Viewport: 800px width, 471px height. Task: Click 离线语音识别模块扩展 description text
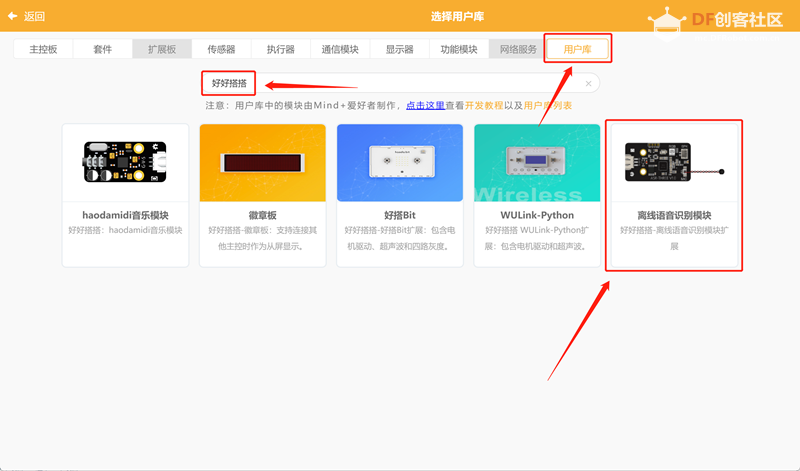tap(674, 238)
